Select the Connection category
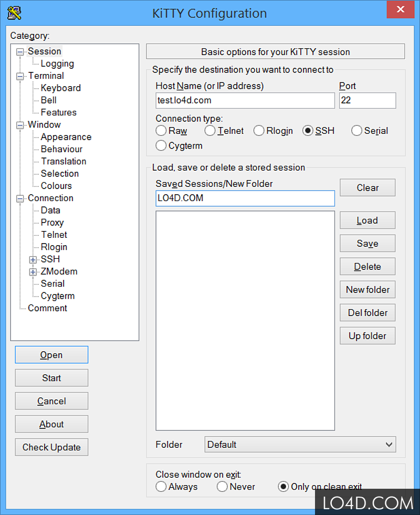Viewport: 420px width, 515px height. coord(50,198)
